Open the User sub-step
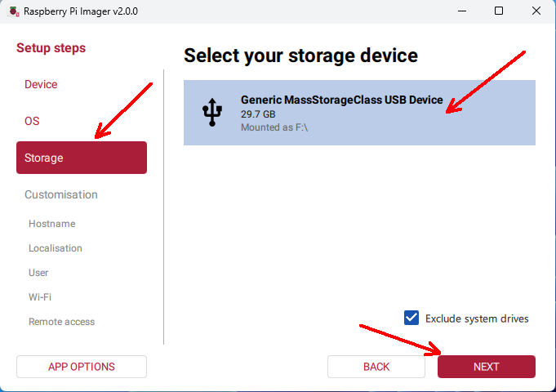This screenshot has width=556, height=392. tap(38, 273)
